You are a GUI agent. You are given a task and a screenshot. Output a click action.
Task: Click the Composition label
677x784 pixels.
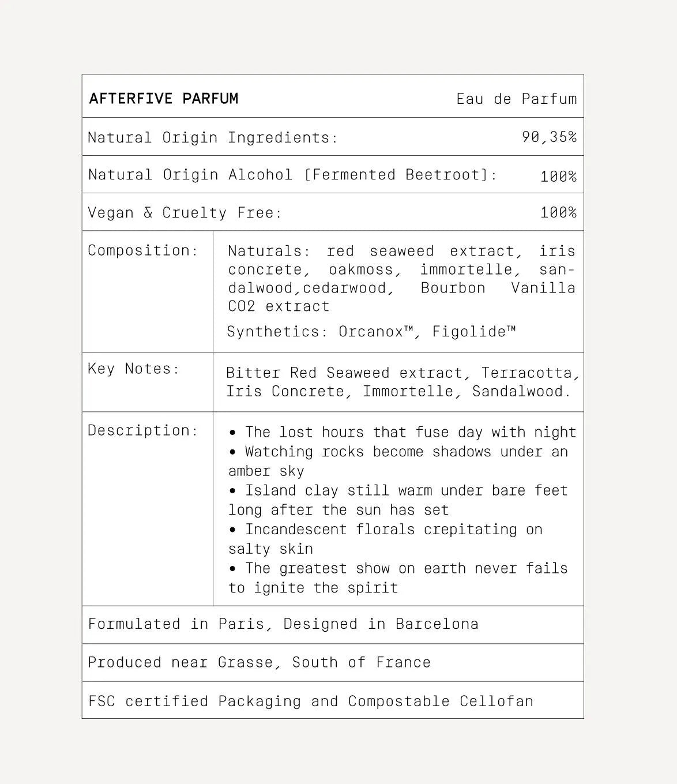click(142, 250)
